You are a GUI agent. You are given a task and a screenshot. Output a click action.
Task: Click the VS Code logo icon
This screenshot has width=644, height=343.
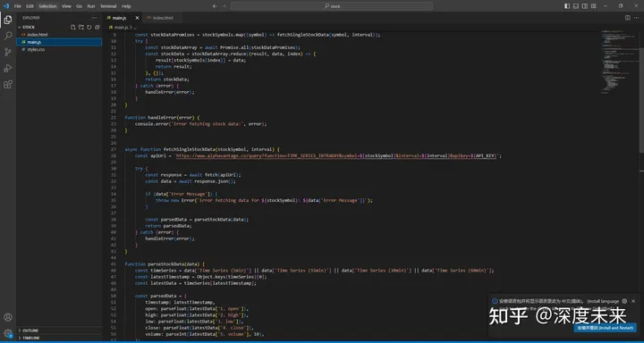[x=5, y=6]
